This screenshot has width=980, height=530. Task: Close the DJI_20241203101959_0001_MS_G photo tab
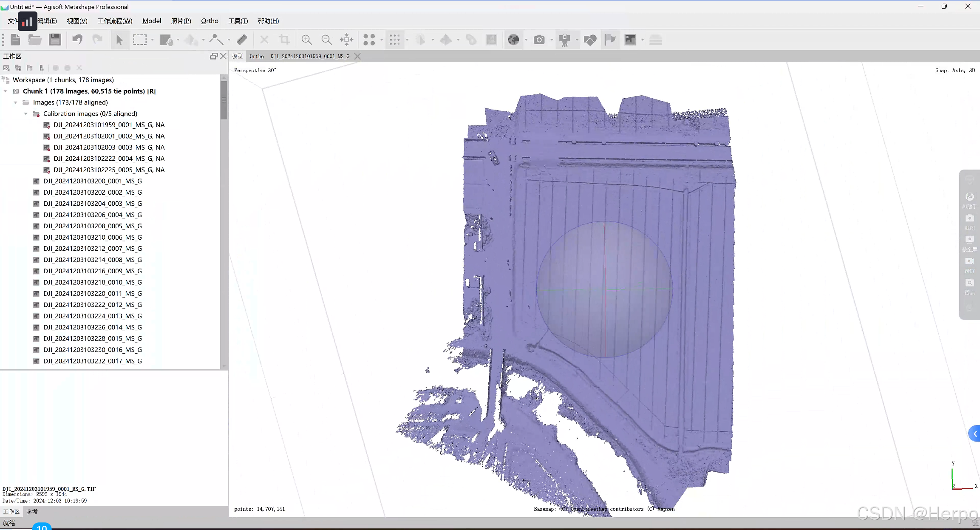[x=357, y=56]
